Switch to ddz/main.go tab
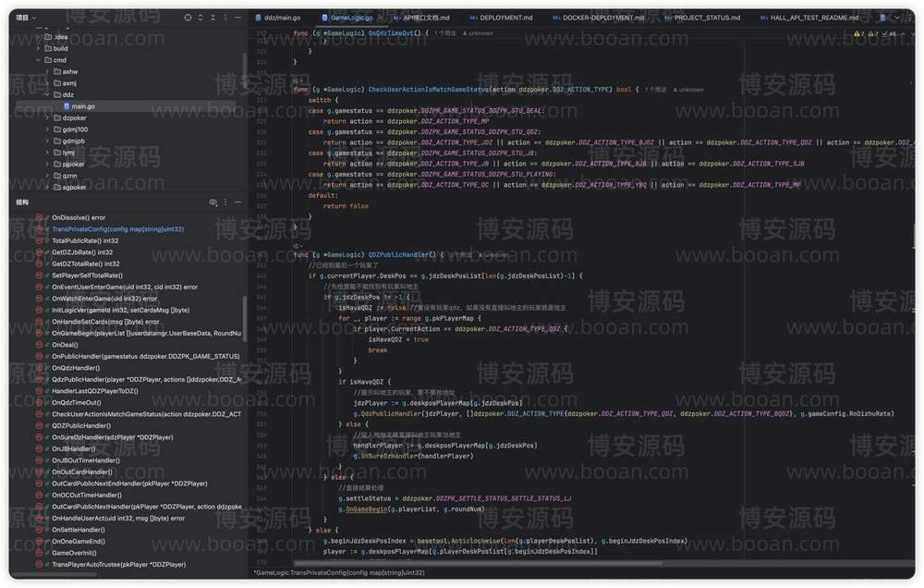The height and width of the screenshot is (588, 924). point(282,18)
